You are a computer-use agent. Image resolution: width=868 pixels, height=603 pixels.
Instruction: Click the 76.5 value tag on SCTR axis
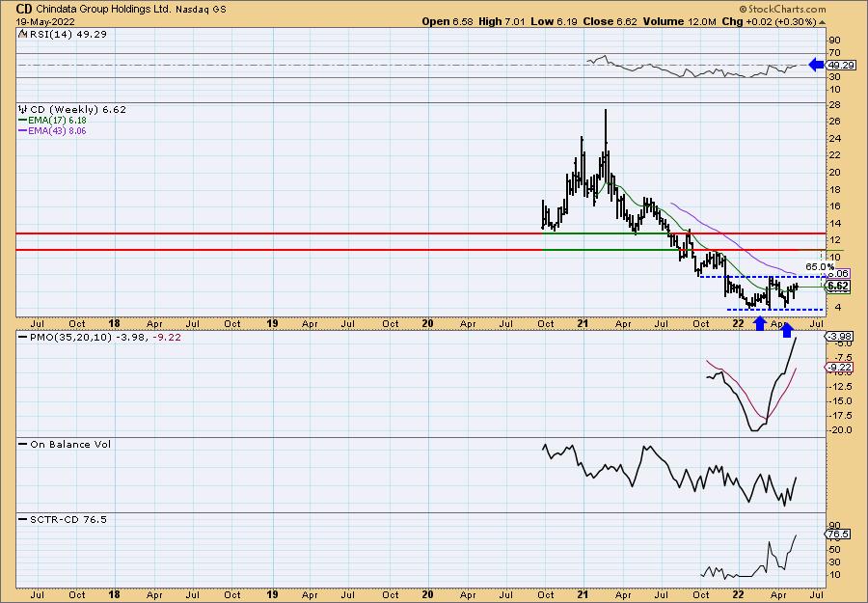pos(838,534)
